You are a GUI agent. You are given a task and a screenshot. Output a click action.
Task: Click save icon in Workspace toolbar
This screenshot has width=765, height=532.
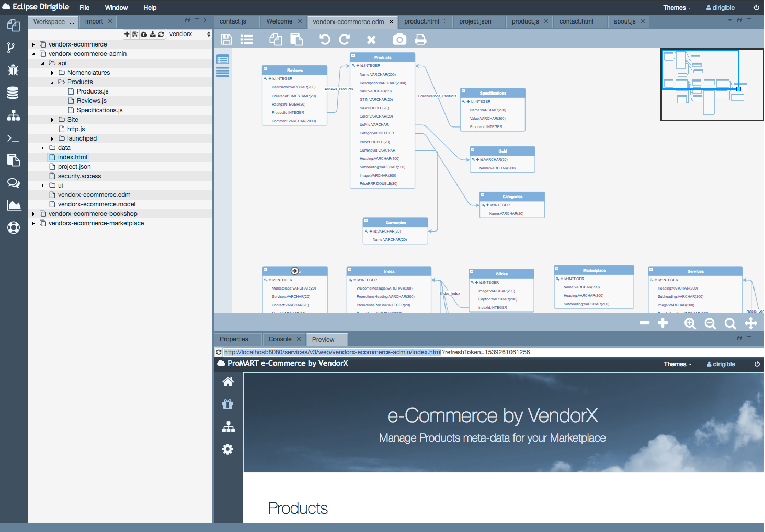[135, 34]
